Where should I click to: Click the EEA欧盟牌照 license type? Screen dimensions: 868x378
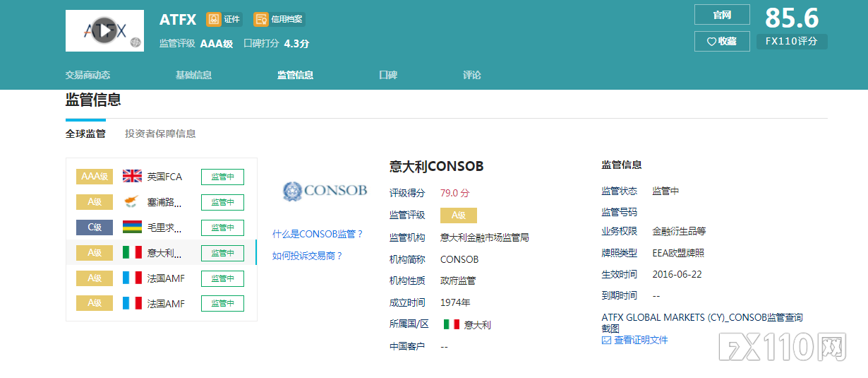pos(678,253)
